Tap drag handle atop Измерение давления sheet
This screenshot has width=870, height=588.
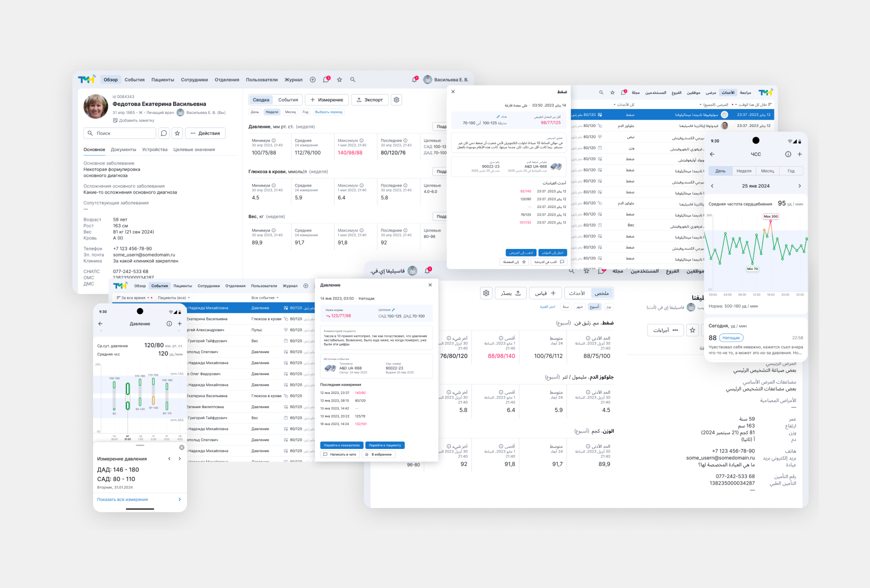tap(140, 445)
